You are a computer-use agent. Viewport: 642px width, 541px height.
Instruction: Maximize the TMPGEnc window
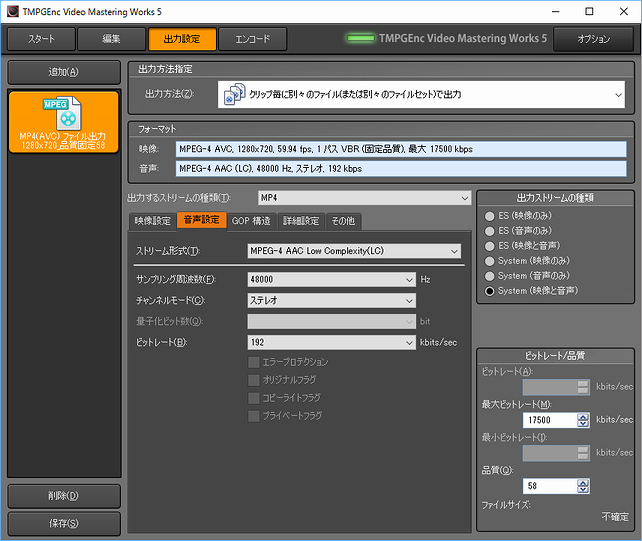(x=589, y=11)
